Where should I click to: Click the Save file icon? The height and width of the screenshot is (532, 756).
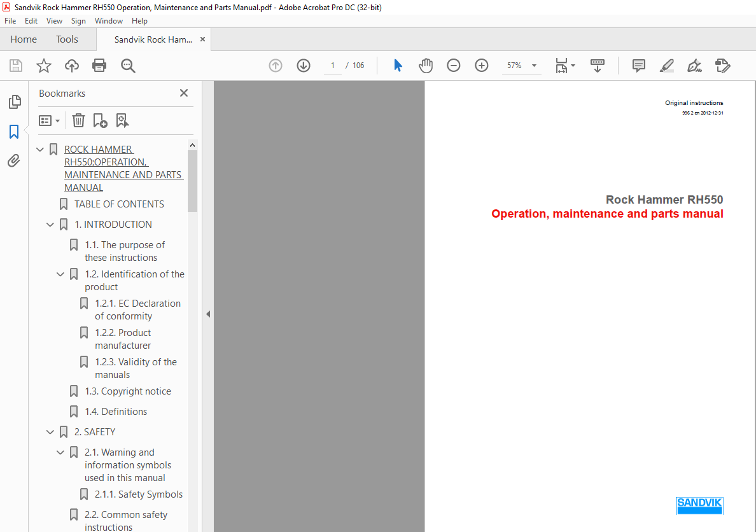(x=16, y=66)
